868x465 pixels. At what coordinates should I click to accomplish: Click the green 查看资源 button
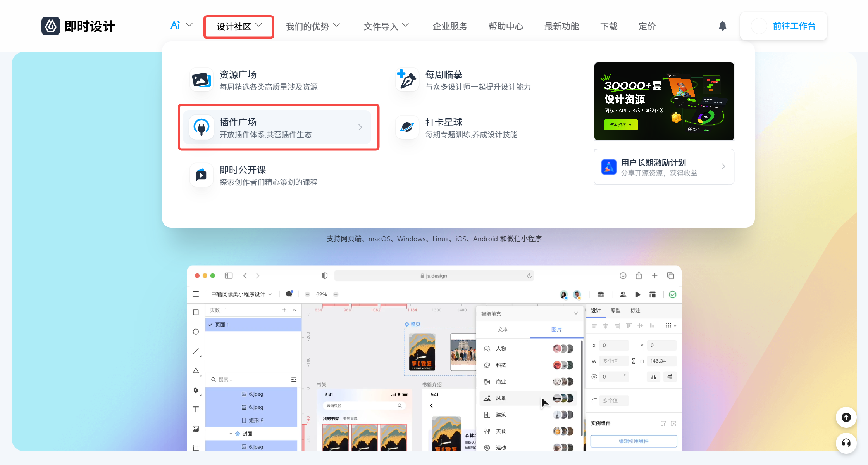point(621,125)
